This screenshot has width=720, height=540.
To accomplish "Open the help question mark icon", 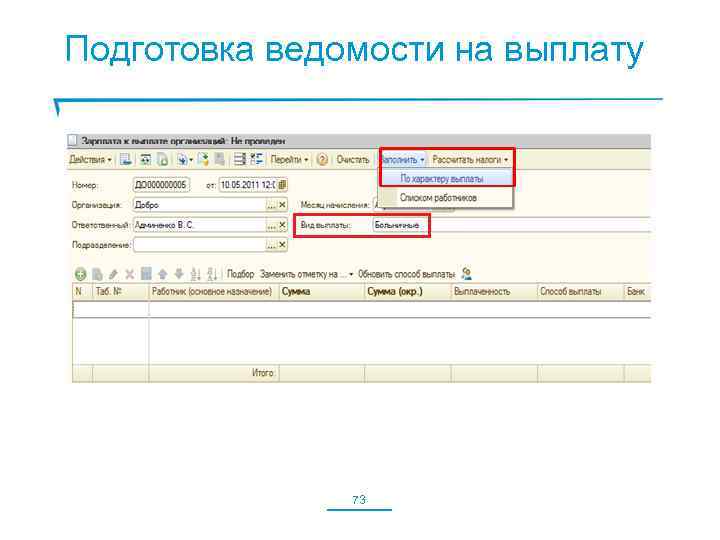I will pyautogui.click(x=322, y=159).
